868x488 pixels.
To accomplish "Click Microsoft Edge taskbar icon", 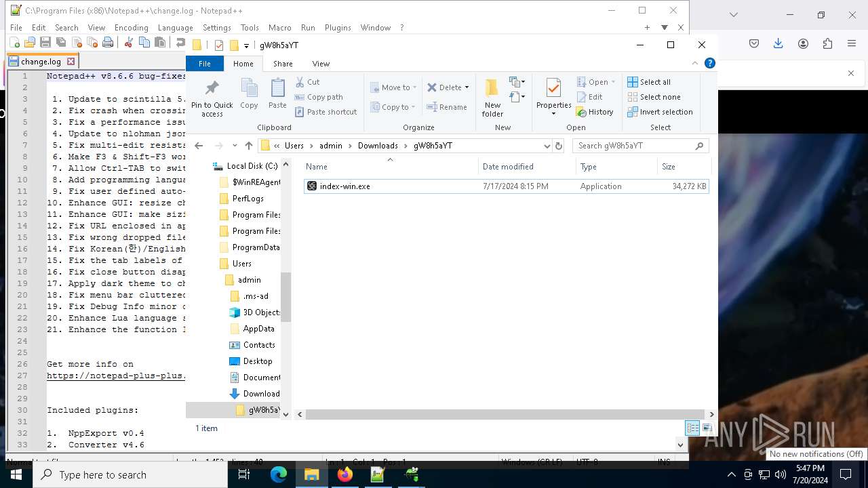I will [x=279, y=474].
